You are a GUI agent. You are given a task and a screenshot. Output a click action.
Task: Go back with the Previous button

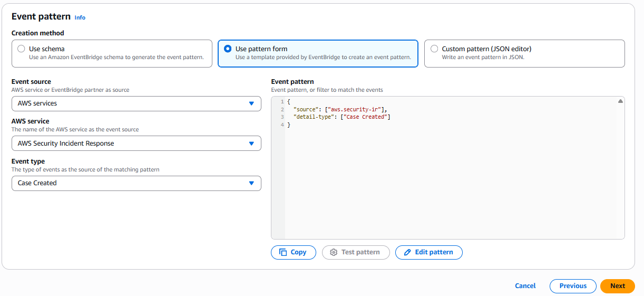(x=573, y=286)
